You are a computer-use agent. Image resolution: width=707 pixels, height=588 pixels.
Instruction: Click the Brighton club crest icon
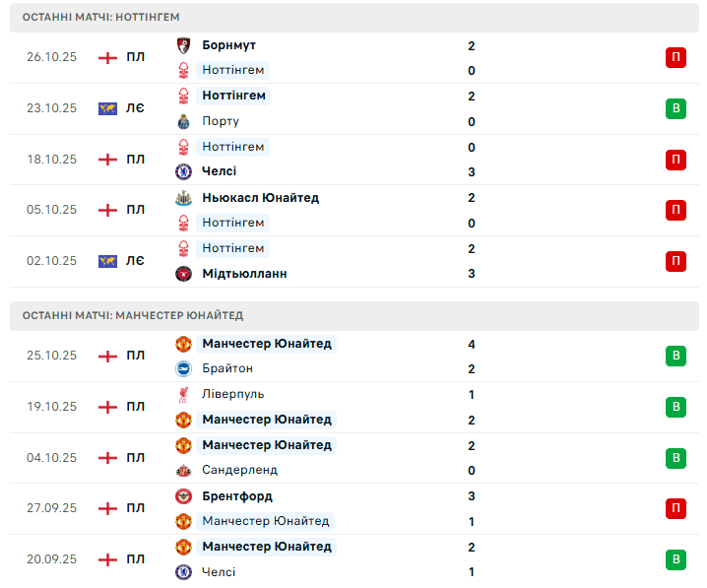tap(183, 368)
